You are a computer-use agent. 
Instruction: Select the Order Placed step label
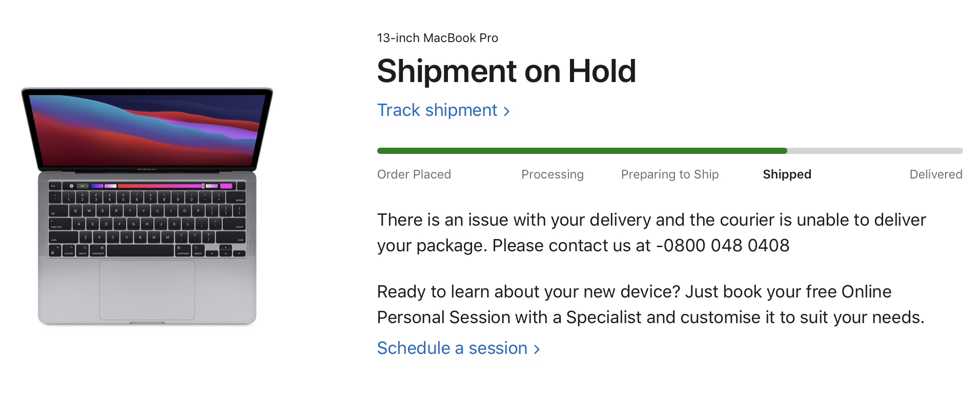414,174
